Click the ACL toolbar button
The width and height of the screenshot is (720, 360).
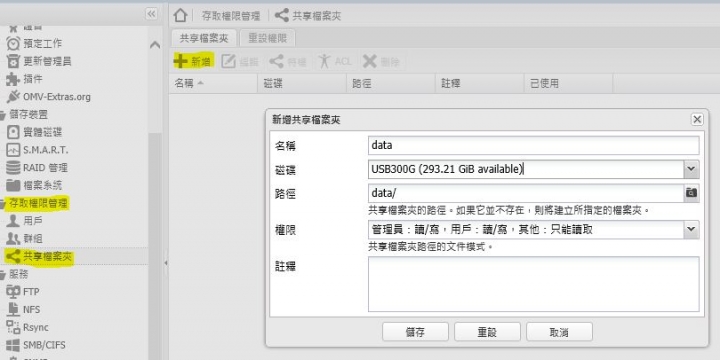335,62
